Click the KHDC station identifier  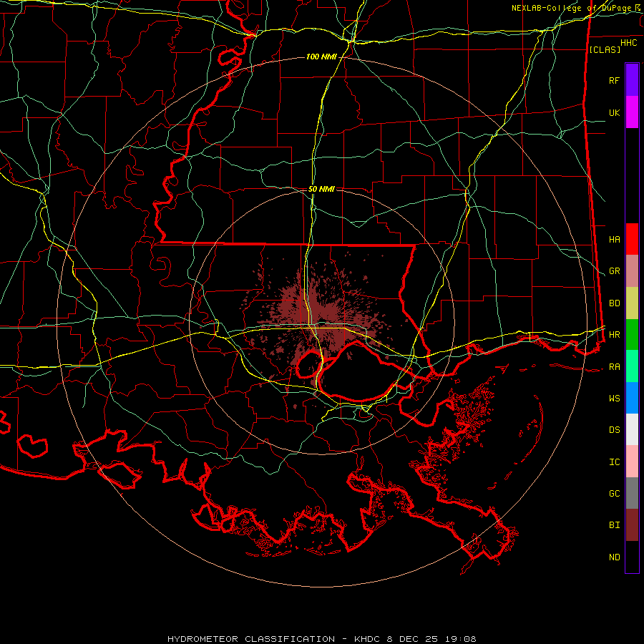coord(369,639)
